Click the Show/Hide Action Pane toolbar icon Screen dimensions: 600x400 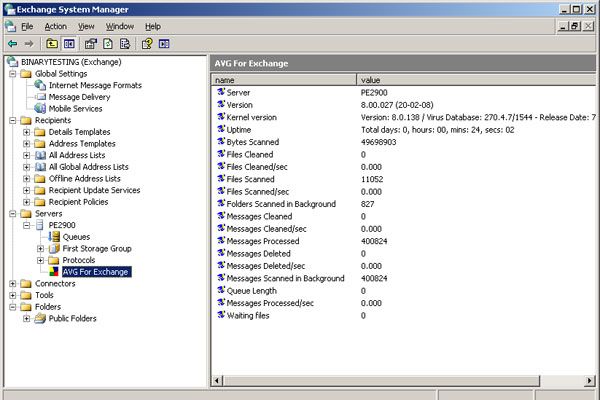click(164, 44)
